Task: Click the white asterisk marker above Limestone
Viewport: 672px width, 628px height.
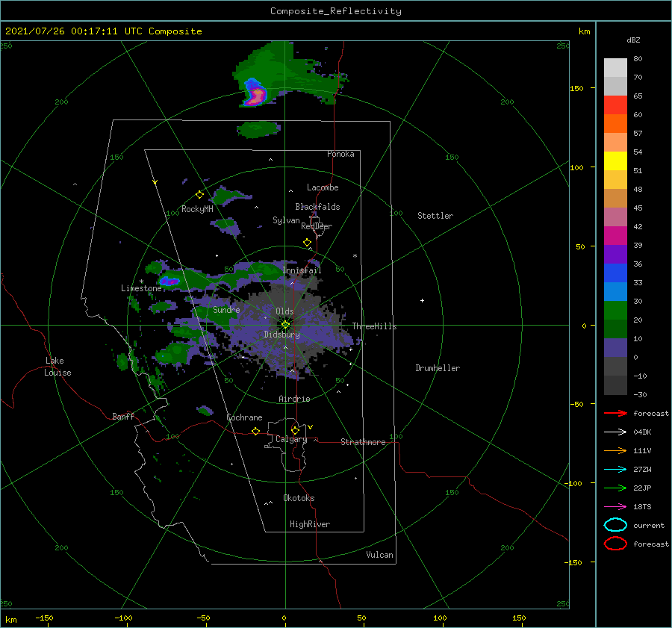Action: pyautogui.click(x=141, y=282)
